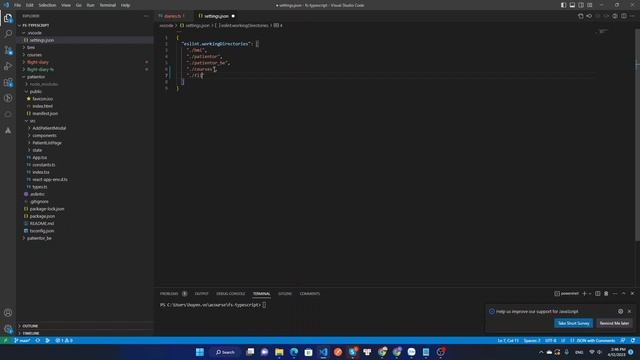The width and height of the screenshot is (640, 360).
Task: Click the Remind Me Later button
Action: (x=614, y=323)
